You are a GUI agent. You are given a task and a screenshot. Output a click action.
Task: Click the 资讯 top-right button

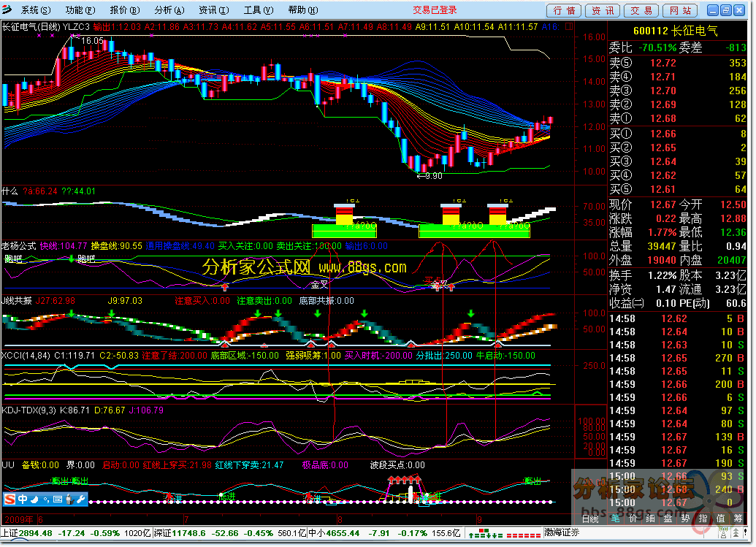(x=603, y=11)
